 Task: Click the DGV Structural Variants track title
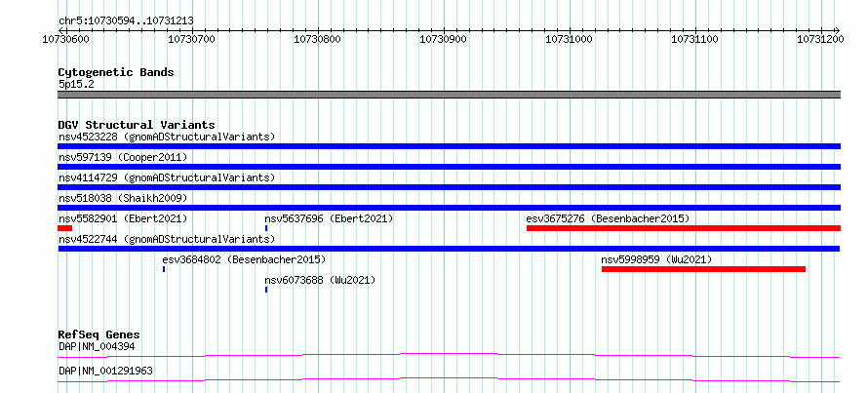coord(137,125)
